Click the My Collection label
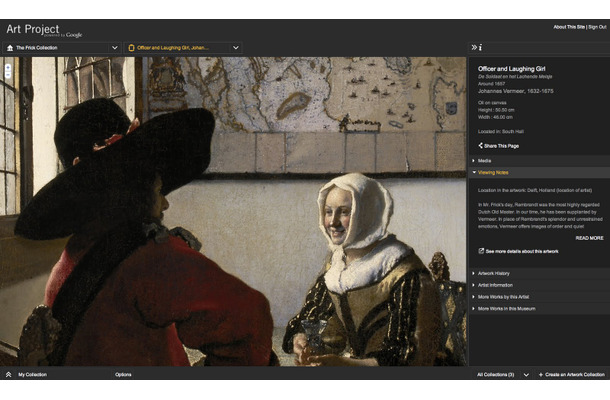 coord(33,375)
